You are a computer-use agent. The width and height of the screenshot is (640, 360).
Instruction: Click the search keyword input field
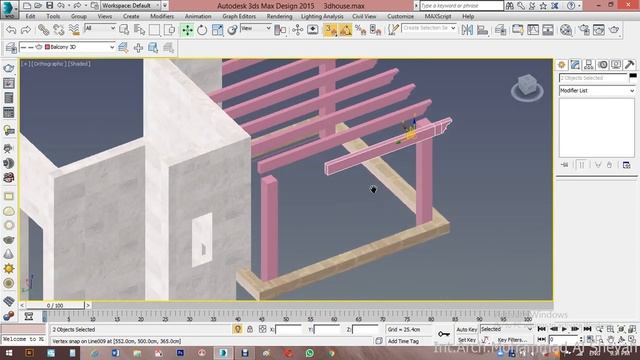(x=461, y=6)
